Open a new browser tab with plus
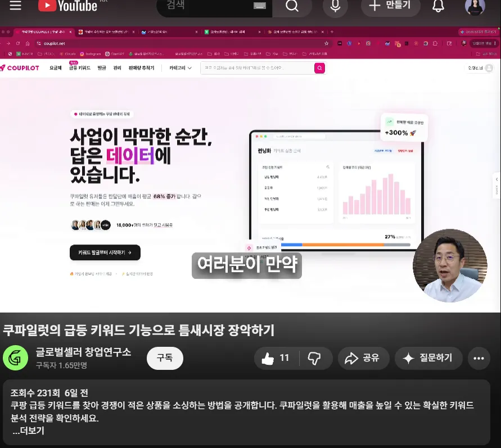The height and width of the screenshot is (448, 501). pos(332,32)
